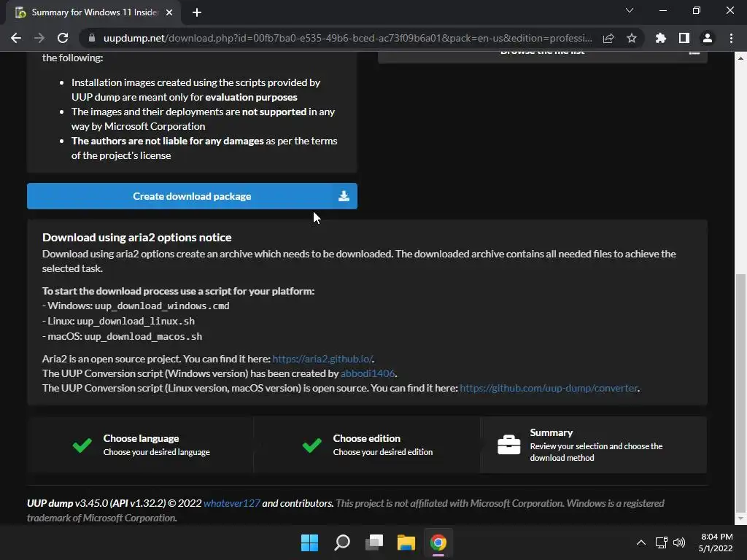Image resolution: width=747 pixels, height=560 pixels.
Task: Open the extensions puzzle icon
Action: pyautogui.click(x=661, y=38)
